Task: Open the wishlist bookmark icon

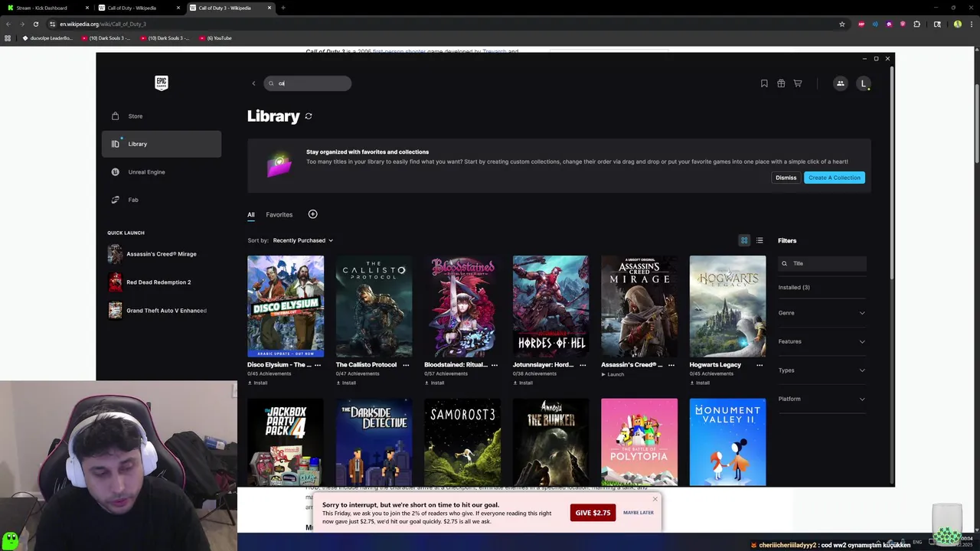Action: coord(764,83)
